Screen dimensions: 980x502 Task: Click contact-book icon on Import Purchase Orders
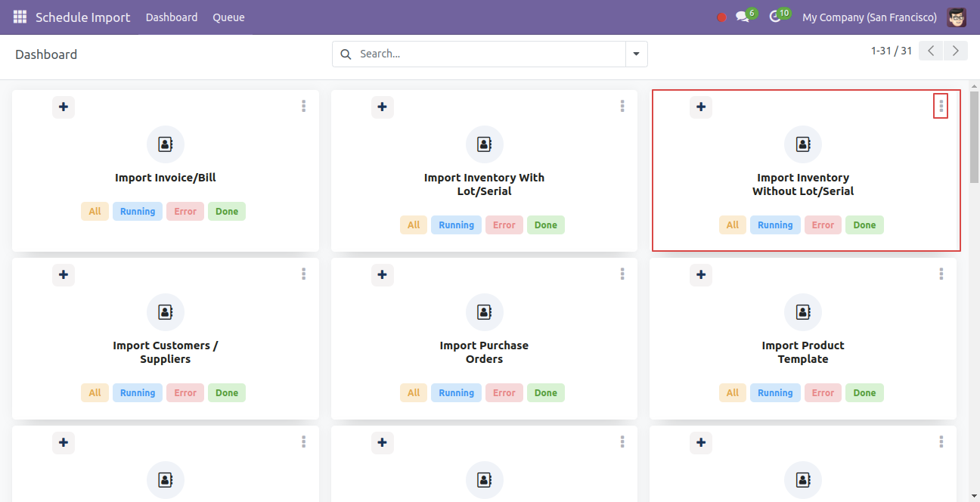tap(485, 312)
